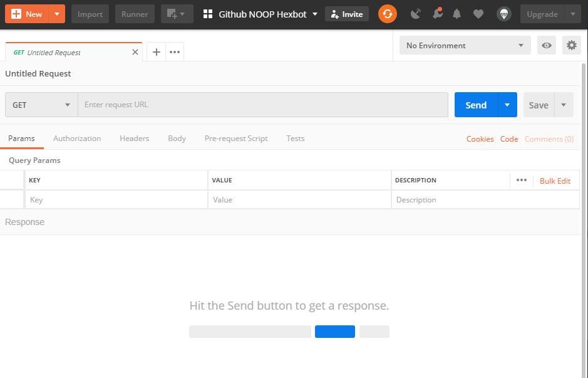The height and width of the screenshot is (378, 588).
Task: Expand the Send button dropdown arrow
Action: pos(507,105)
